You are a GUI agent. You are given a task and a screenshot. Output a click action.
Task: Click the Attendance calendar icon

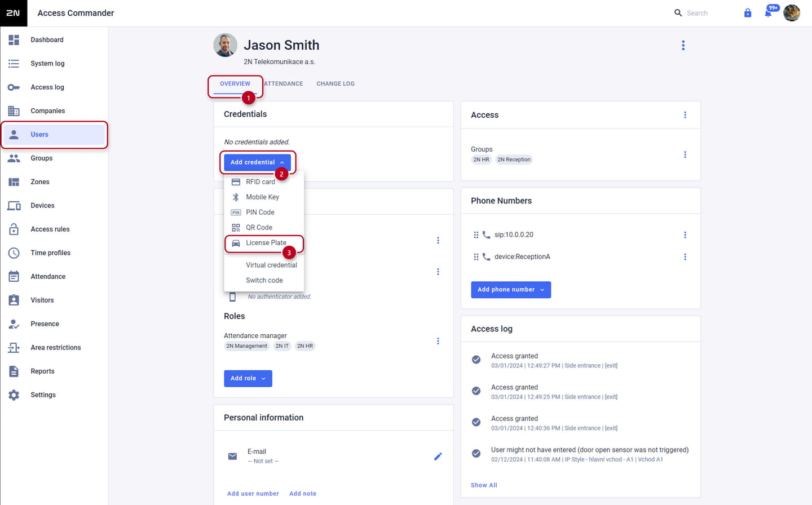[x=14, y=277]
